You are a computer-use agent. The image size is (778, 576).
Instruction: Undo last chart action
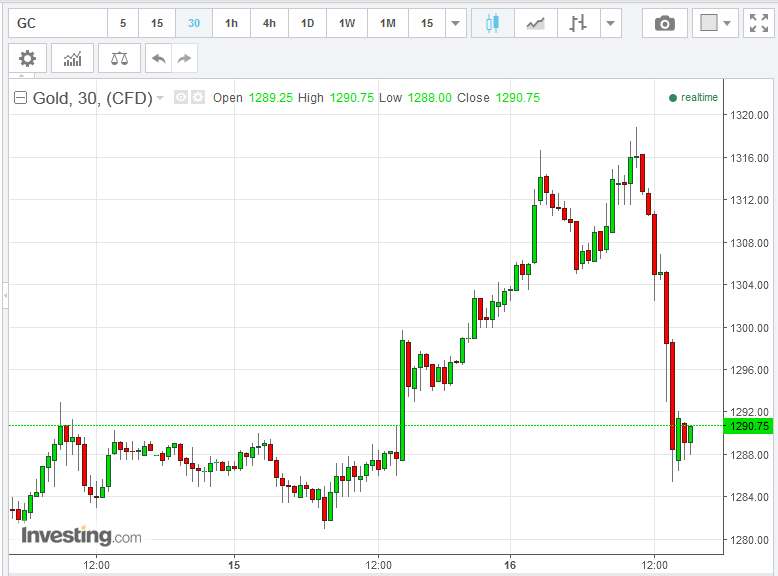158,59
